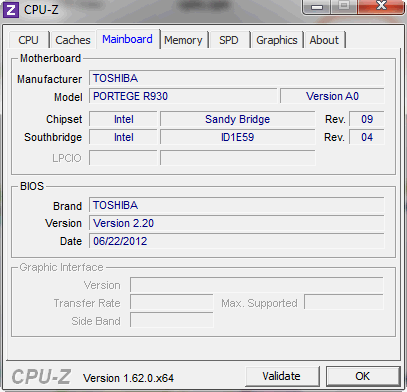Click the Model field PORTEGE R930
Viewport: 407px width, 392px height.
tap(183, 96)
